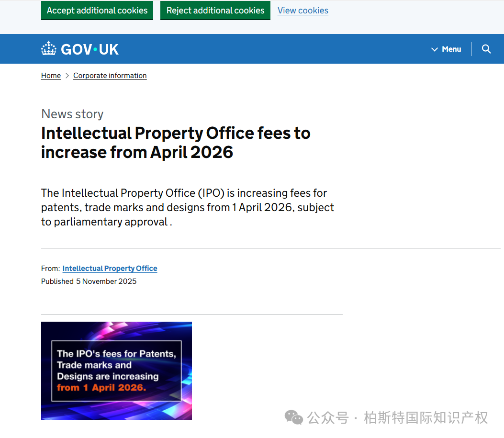Click the News story label above headline

tap(72, 114)
